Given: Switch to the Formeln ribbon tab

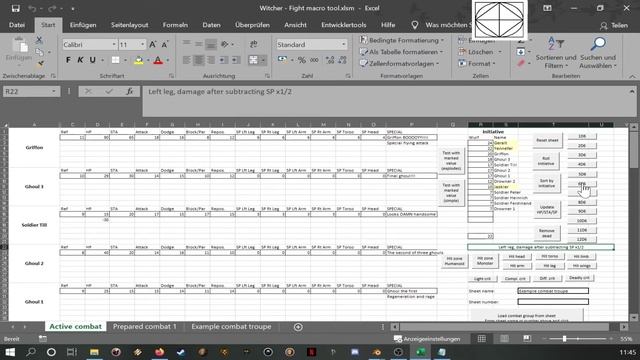Looking at the screenshot, I should point(175,25).
